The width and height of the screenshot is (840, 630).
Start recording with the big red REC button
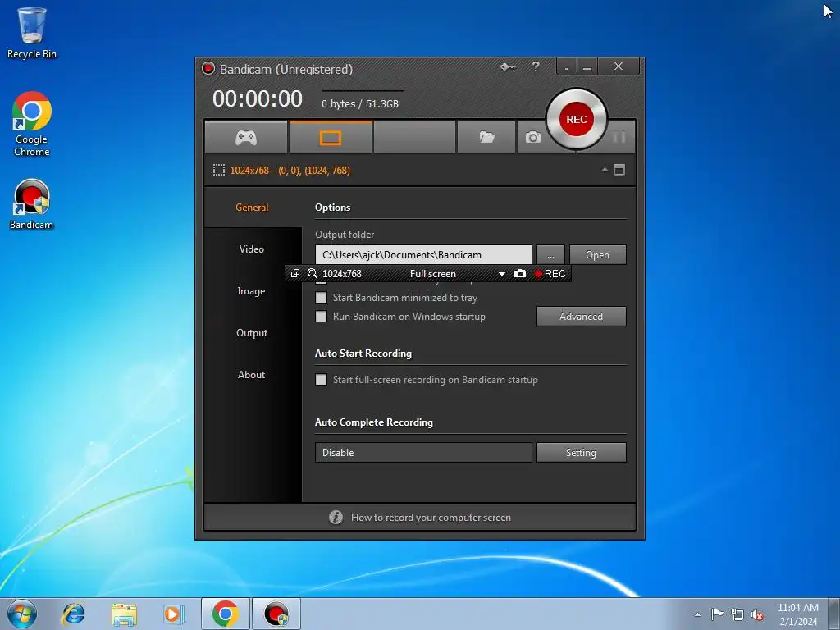[x=577, y=119]
